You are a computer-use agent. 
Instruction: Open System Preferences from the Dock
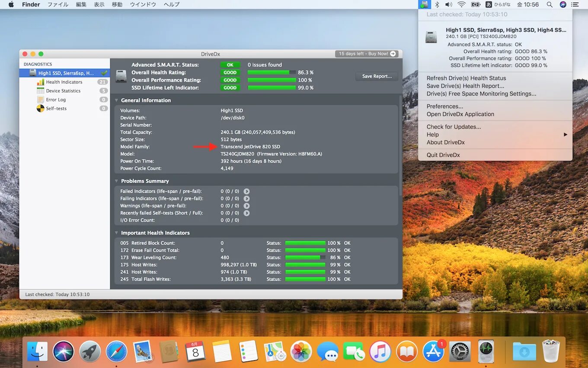pos(460,351)
